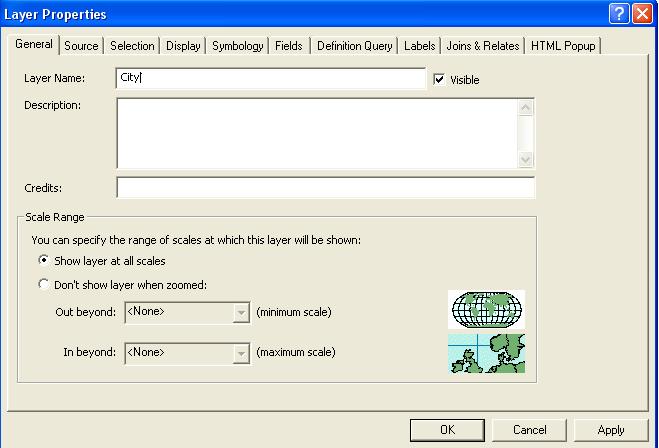Click the Cancel button
This screenshot has height=448, width=659.
529,430
